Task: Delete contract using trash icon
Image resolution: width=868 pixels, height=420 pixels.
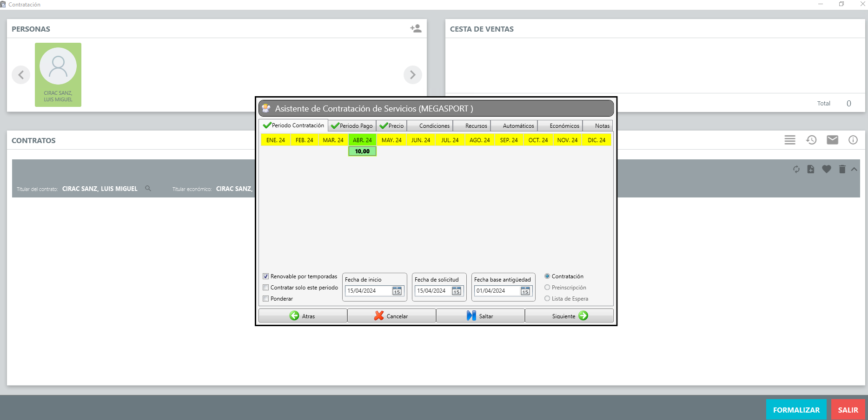Action: click(842, 169)
